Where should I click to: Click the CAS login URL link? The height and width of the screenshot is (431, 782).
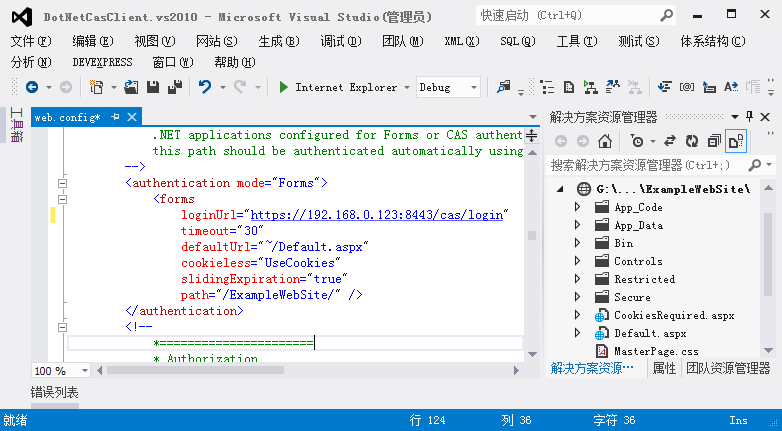(376, 215)
